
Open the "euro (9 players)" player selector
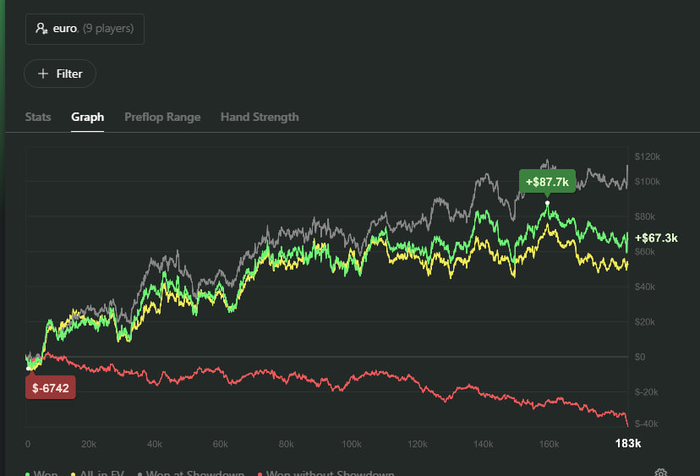[x=85, y=29]
